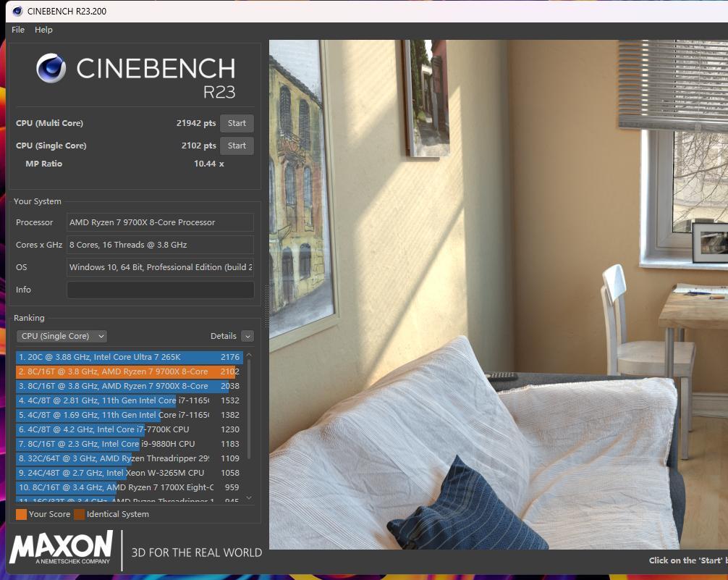Click the Ranking section label
Image resolution: width=728 pixels, height=580 pixels.
(29, 318)
